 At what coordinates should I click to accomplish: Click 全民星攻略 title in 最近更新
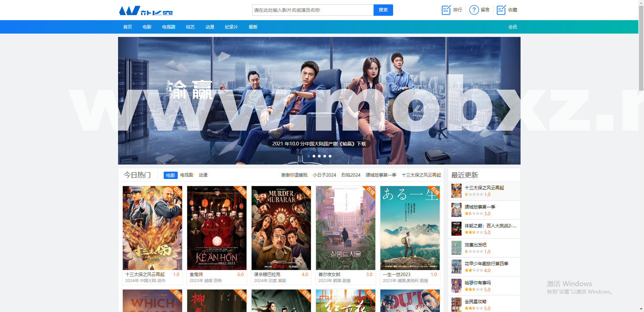tap(476, 302)
